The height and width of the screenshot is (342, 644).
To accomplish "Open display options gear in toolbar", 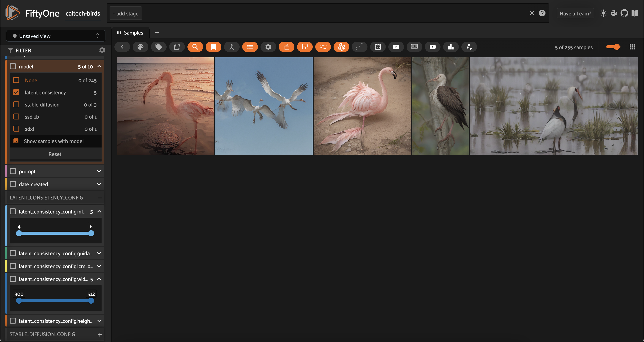I will (268, 47).
